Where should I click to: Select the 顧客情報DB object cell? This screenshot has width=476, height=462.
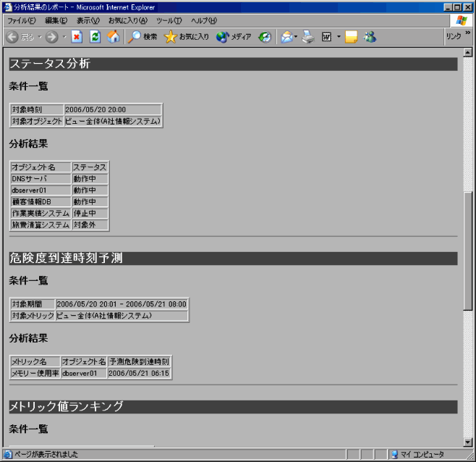(41, 202)
